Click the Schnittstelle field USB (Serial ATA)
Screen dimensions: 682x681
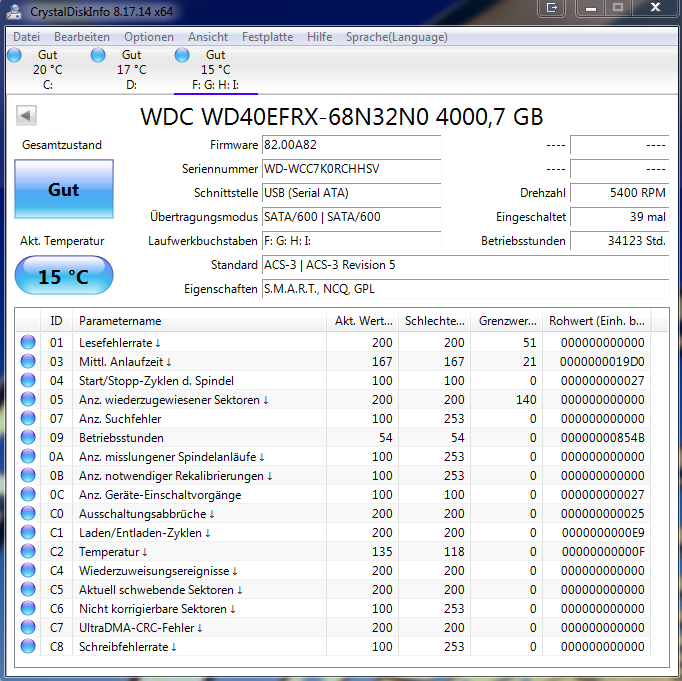click(x=351, y=193)
